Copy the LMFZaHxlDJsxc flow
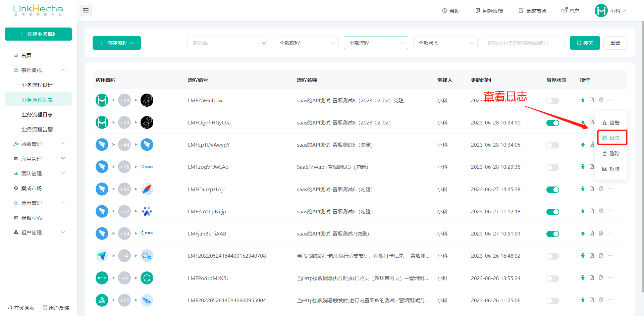644x316 pixels. click(601, 100)
